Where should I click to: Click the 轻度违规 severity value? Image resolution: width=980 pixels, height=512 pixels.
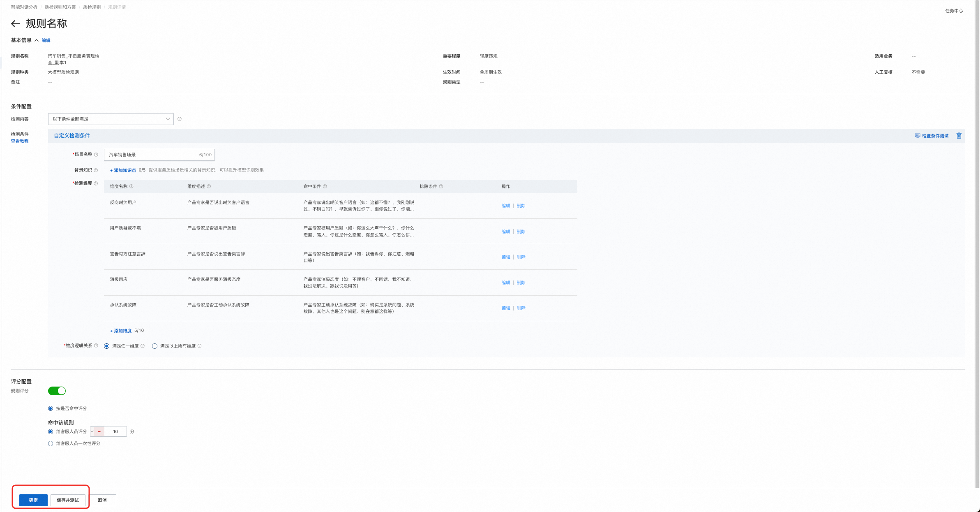[489, 56]
